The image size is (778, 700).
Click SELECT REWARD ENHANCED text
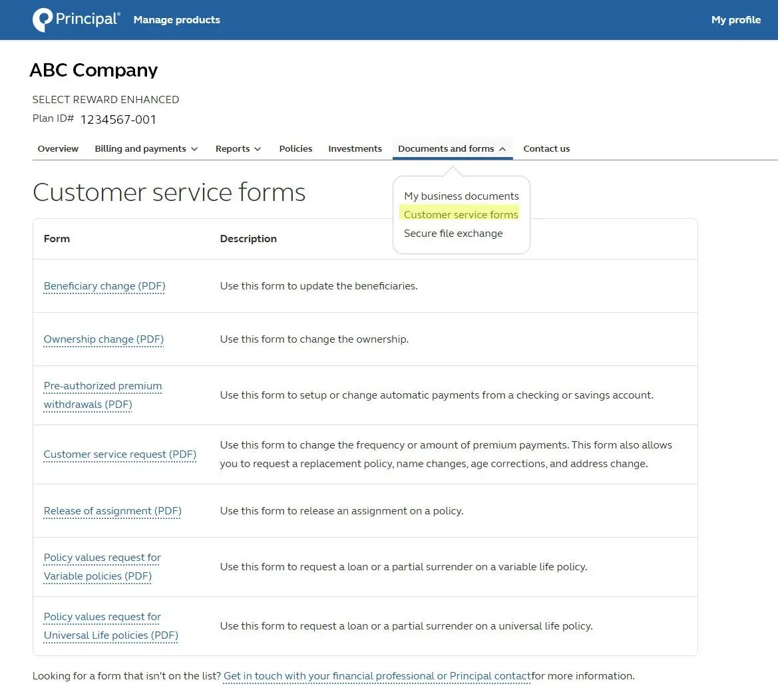pyautogui.click(x=106, y=99)
